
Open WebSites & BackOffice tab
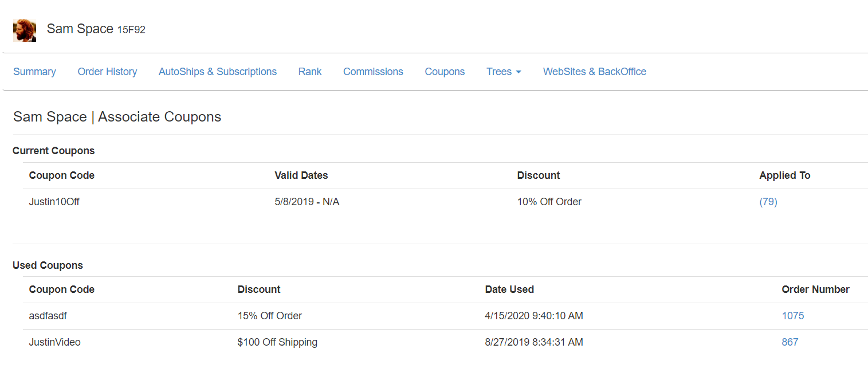coord(594,72)
